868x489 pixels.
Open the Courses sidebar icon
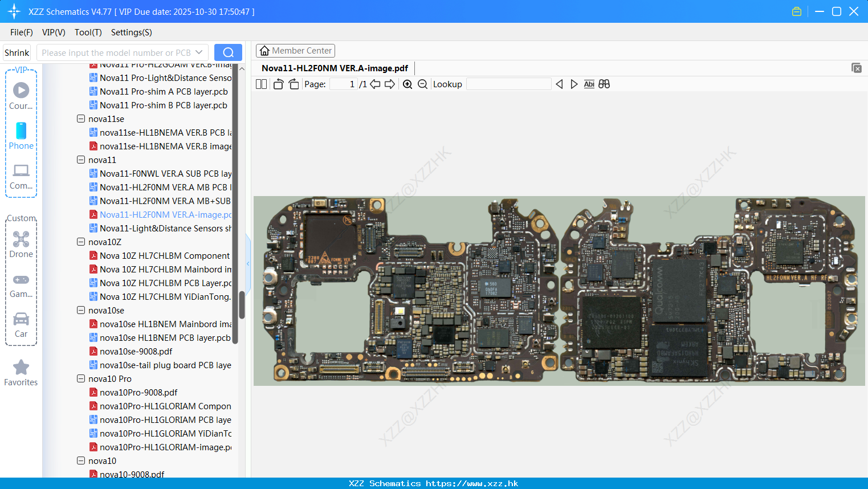(21, 95)
